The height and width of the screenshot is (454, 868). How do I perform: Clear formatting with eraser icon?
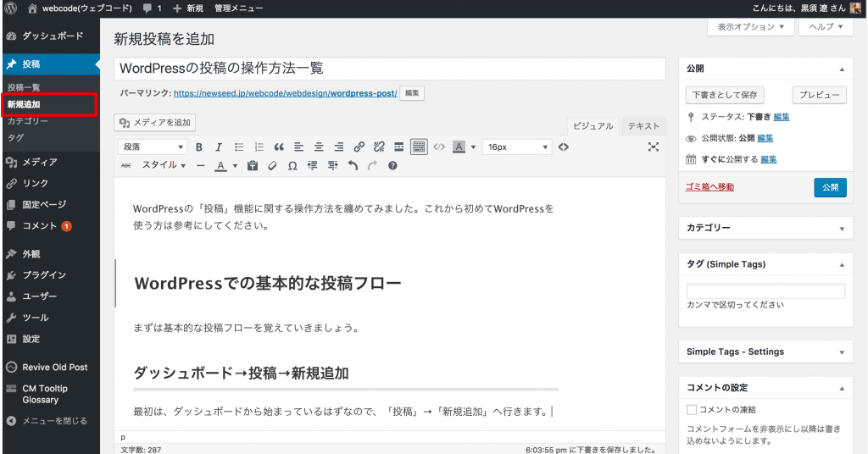(x=272, y=165)
